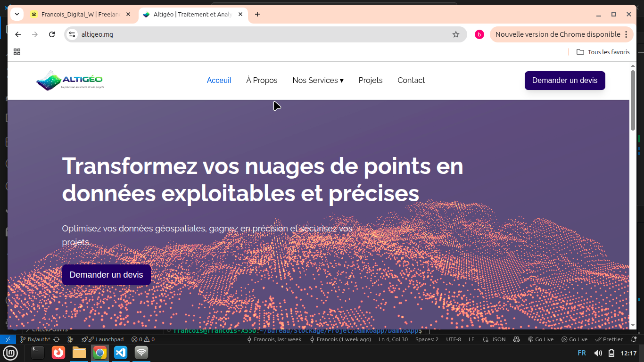Click the hero section Demander un devis button

click(x=107, y=275)
